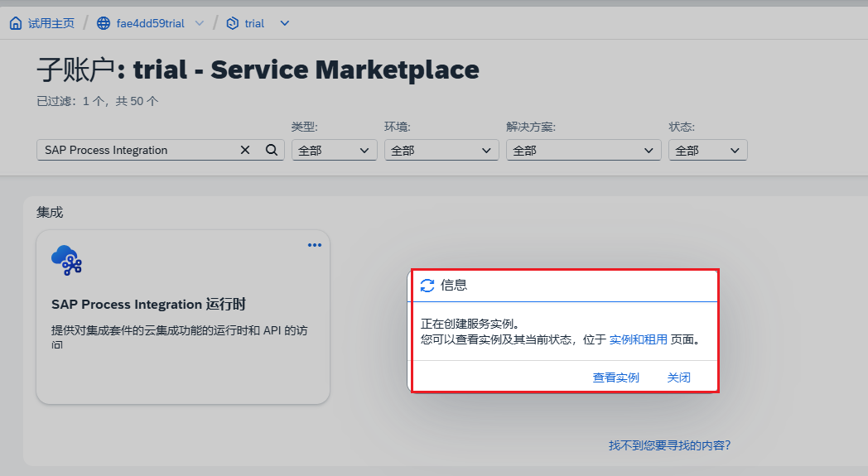
Task: Go to 试用主页 breadcrumb link
Action: [x=51, y=23]
